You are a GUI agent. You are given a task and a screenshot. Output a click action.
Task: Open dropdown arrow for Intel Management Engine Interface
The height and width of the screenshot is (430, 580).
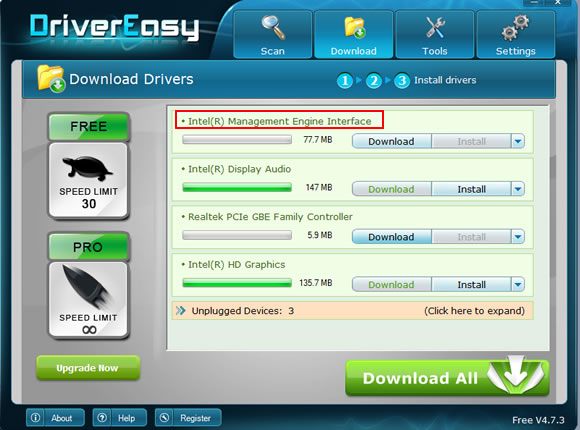point(517,141)
